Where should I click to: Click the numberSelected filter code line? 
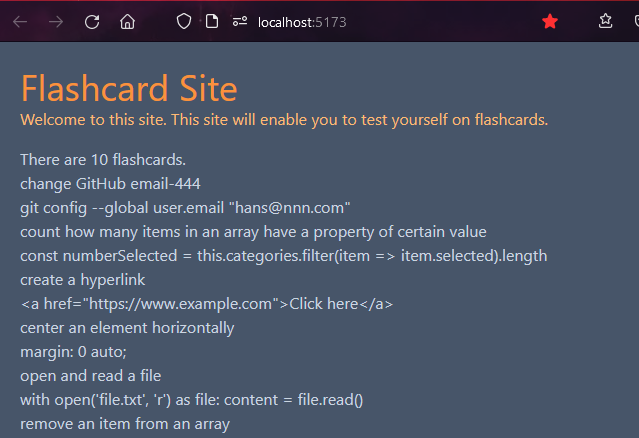(x=284, y=256)
